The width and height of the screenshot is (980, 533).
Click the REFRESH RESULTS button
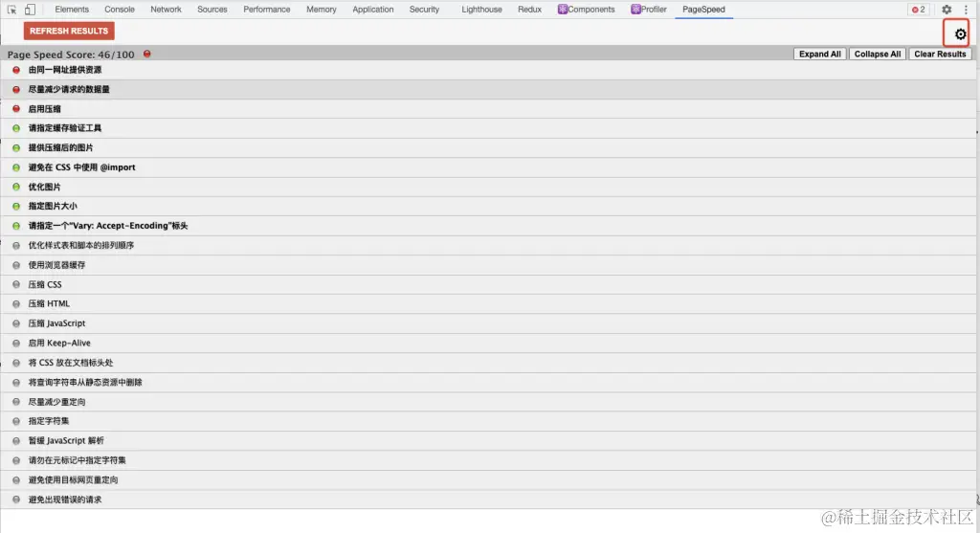coord(69,31)
